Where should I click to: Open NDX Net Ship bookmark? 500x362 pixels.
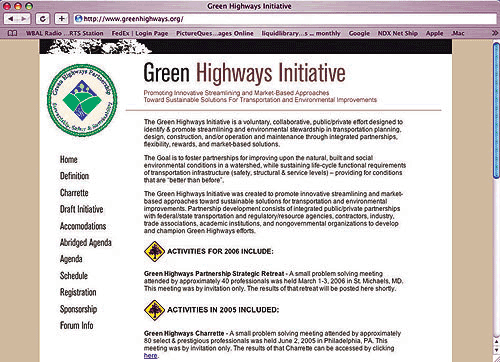point(398,33)
